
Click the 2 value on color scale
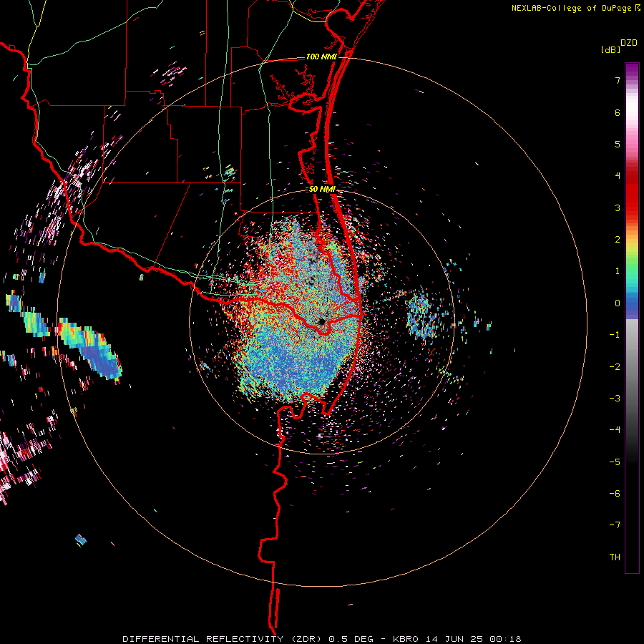coord(618,240)
